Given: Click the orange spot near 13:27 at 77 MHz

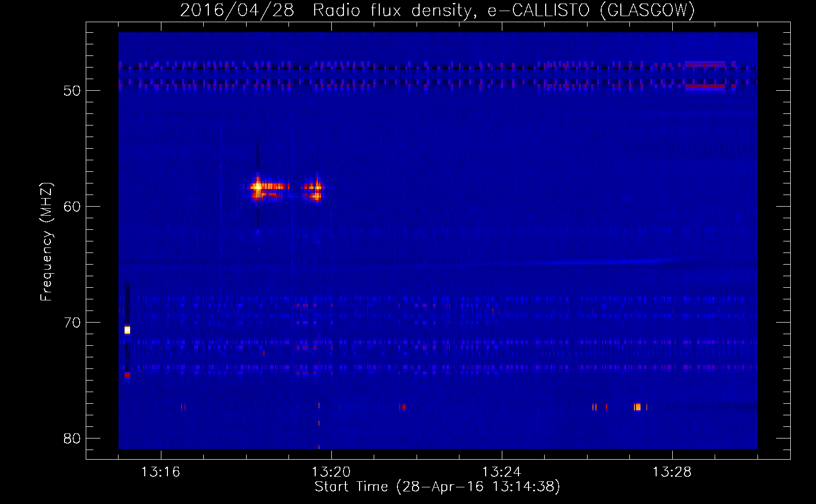Looking at the screenshot, I should tap(638, 407).
